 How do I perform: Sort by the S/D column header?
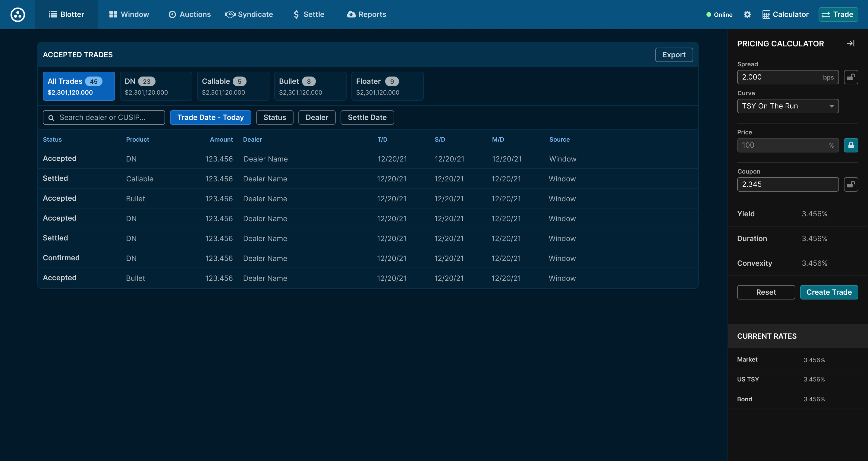point(440,140)
